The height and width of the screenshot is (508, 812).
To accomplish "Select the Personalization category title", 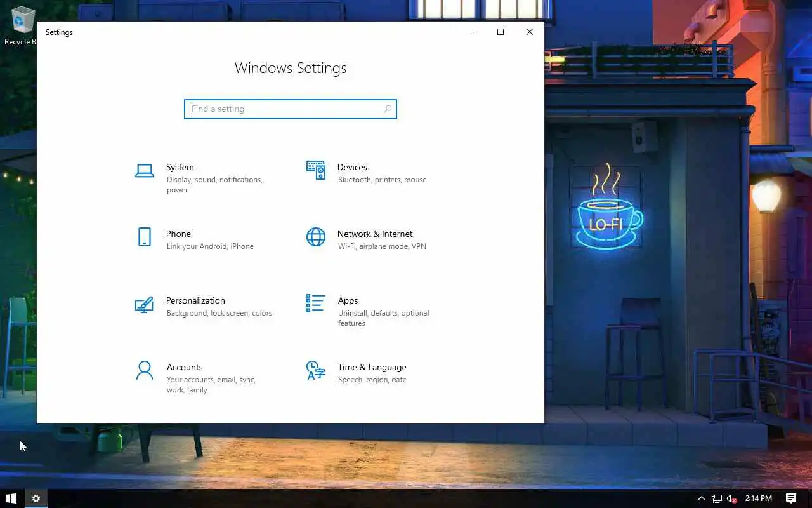I will pos(195,300).
